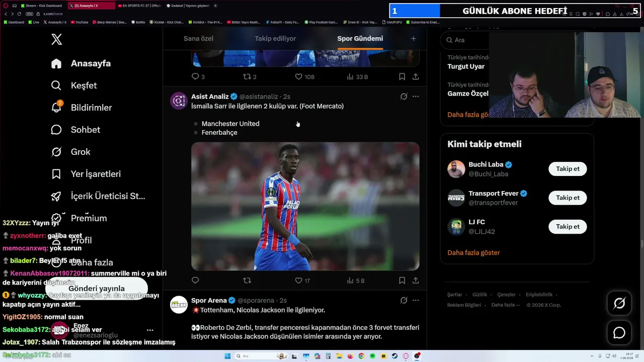Image resolution: width=644 pixels, height=362 pixels.
Task: Switch to the Sana özel tab
Action: (x=198, y=39)
